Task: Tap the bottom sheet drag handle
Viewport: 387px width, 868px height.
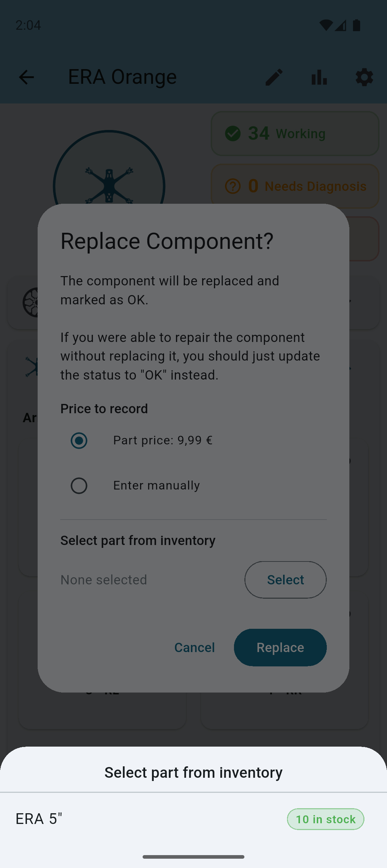Action: (193, 856)
